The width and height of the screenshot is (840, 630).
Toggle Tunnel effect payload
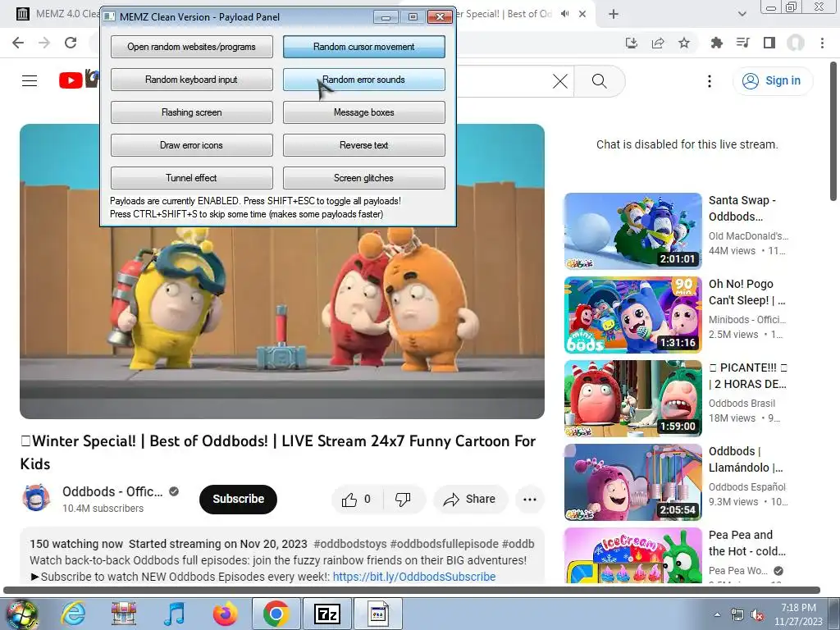[x=191, y=177]
